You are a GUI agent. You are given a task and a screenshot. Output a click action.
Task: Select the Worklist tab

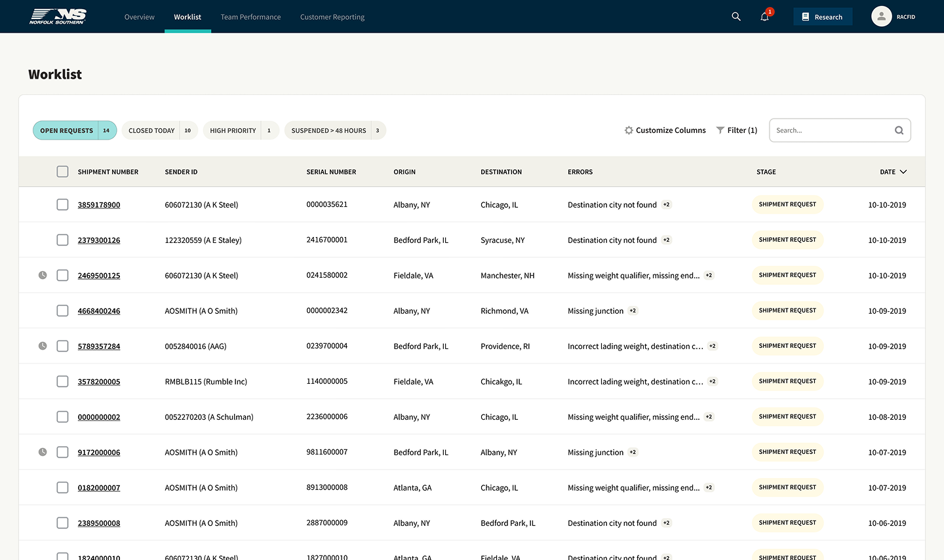[x=187, y=17]
